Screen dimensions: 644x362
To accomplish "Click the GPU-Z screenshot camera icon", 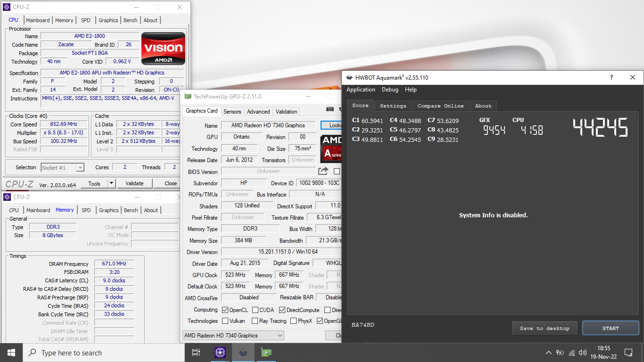I will [x=330, y=109].
